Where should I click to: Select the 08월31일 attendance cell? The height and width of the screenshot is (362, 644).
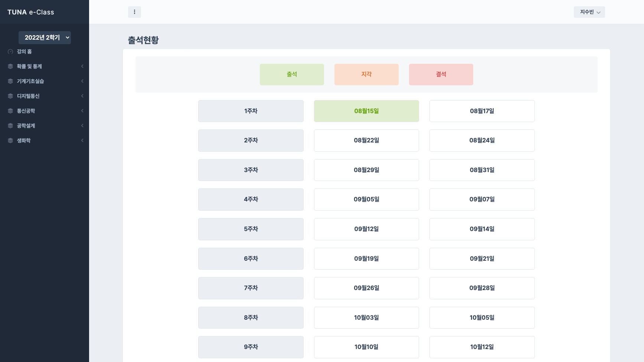[x=482, y=170]
